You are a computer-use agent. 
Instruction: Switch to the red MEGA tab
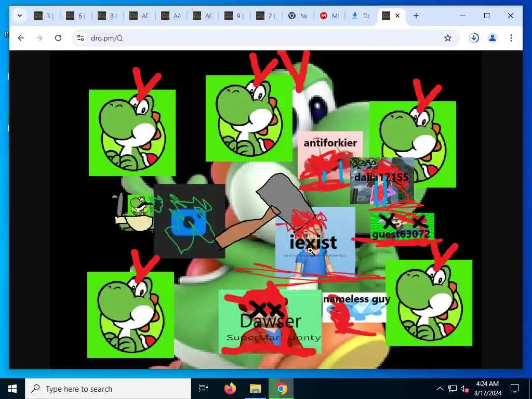coord(329,16)
